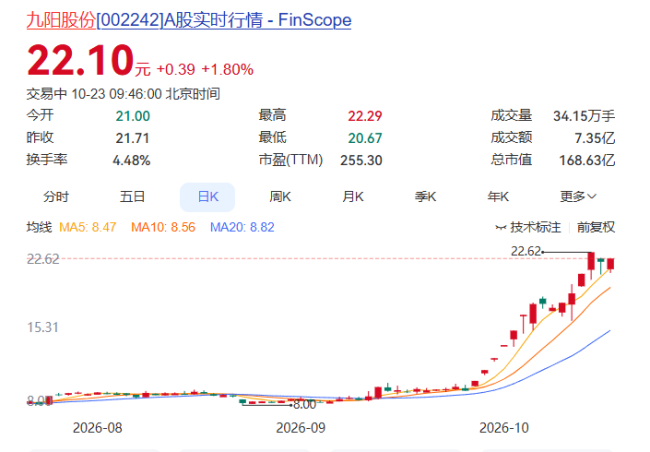The image size is (650, 452).
Task: Click the 22.62 high marker on chart
Action: tap(526, 251)
